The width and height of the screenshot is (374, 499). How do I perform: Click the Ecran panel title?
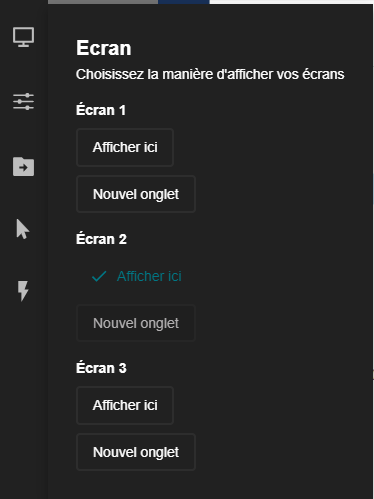[x=104, y=48]
